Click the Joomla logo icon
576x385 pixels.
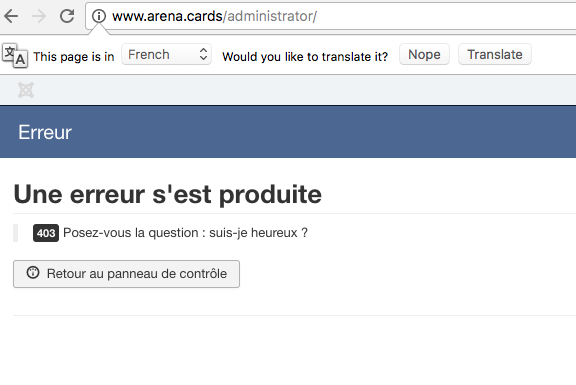point(26,90)
